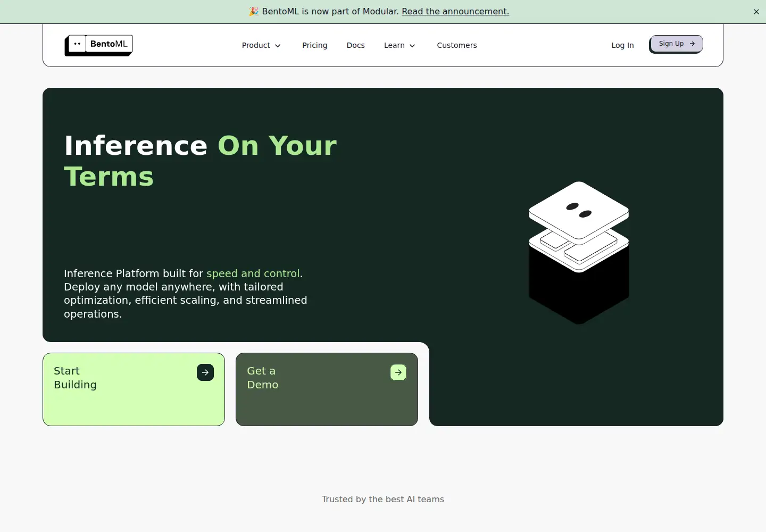
Task: Click the Inference On Your Terms headline
Action: [x=201, y=161]
